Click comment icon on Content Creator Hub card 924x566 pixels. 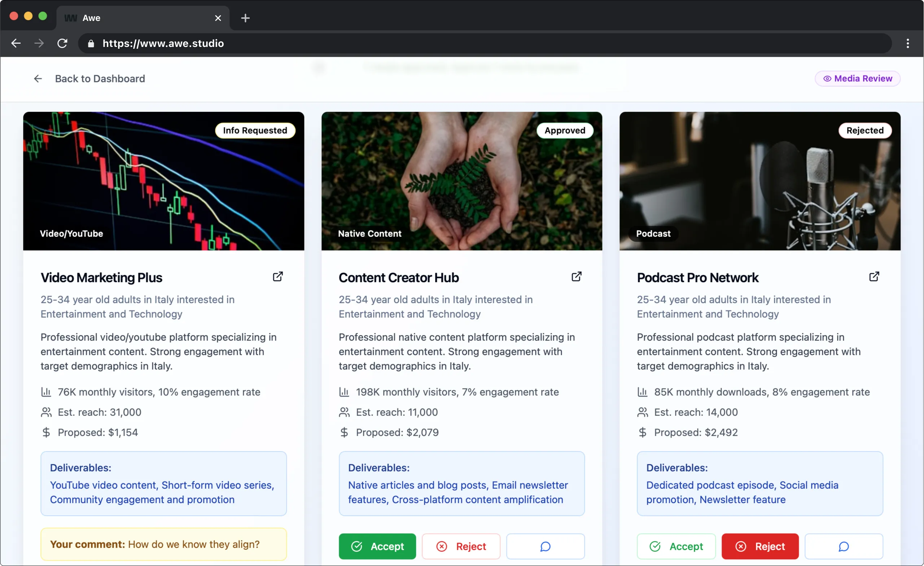[545, 546]
